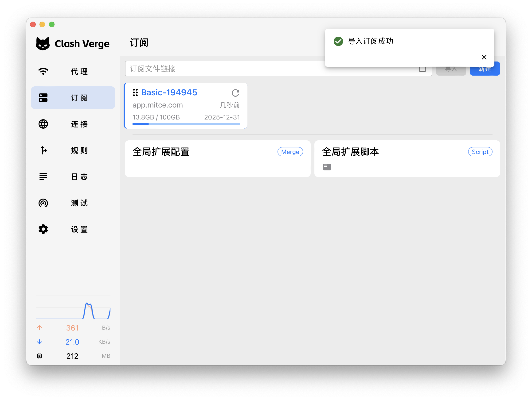The height and width of the screenshot is (400, 532).
Task: Click the paste clipboard icon in URL field
Action: [422, 69]
